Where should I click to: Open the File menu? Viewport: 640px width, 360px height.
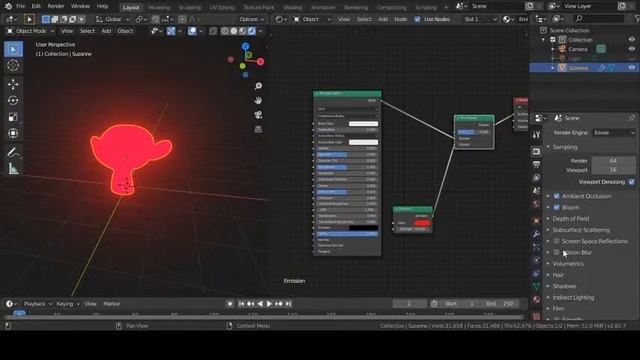click(20, 6)
